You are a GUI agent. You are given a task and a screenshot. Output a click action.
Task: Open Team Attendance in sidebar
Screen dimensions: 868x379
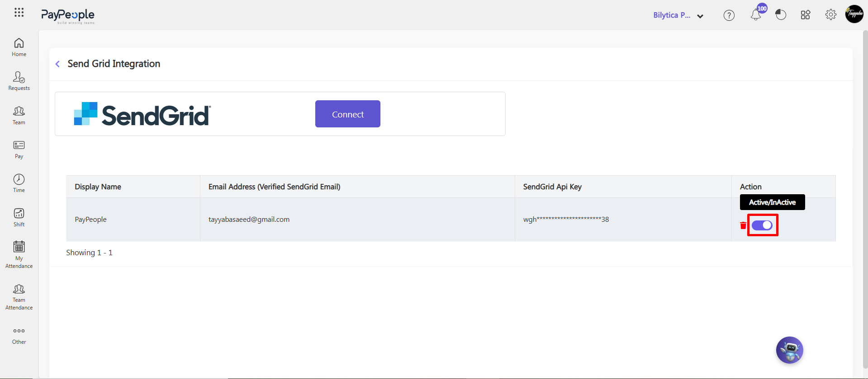pos(19,297)
